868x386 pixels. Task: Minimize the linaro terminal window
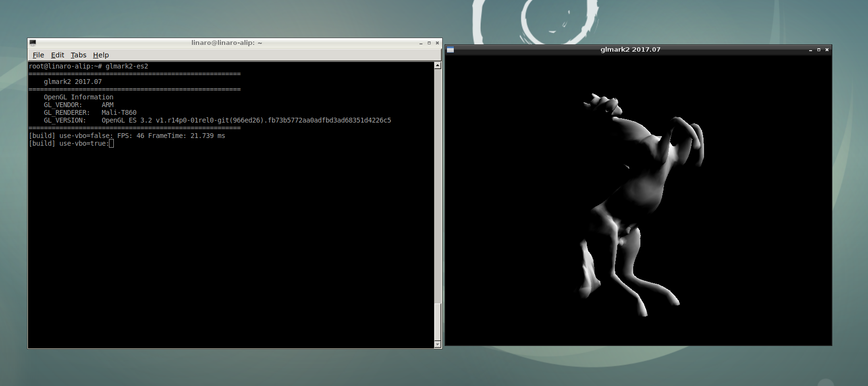point(421,43)
